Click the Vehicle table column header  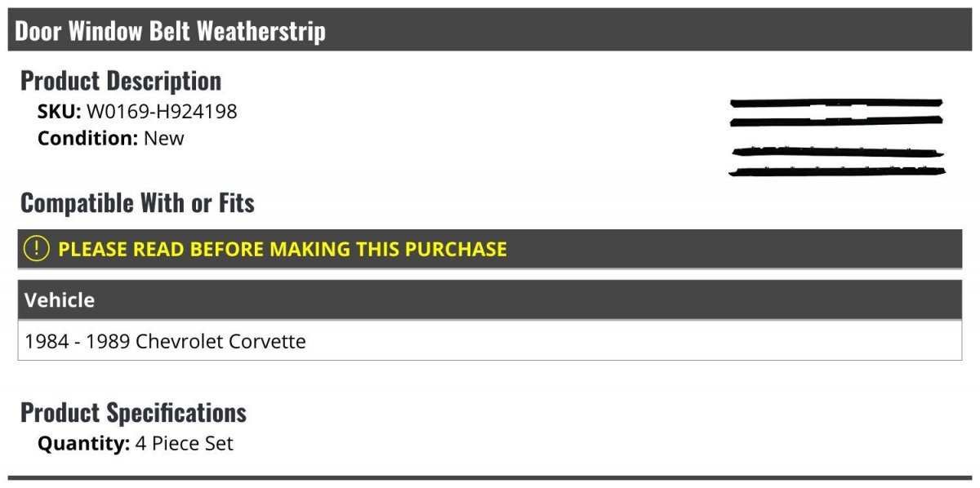60,300
